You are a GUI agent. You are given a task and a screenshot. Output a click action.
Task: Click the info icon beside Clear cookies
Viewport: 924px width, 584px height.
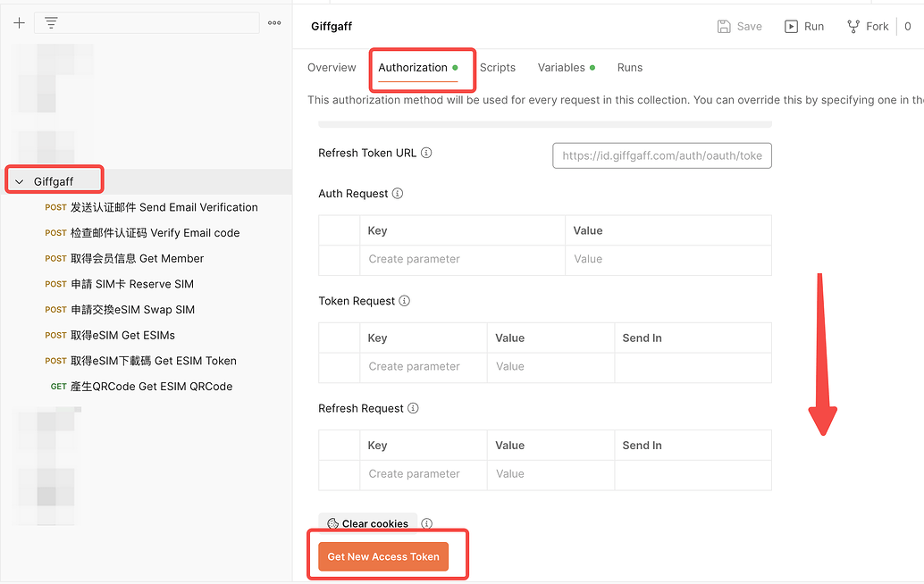point(426,523)
